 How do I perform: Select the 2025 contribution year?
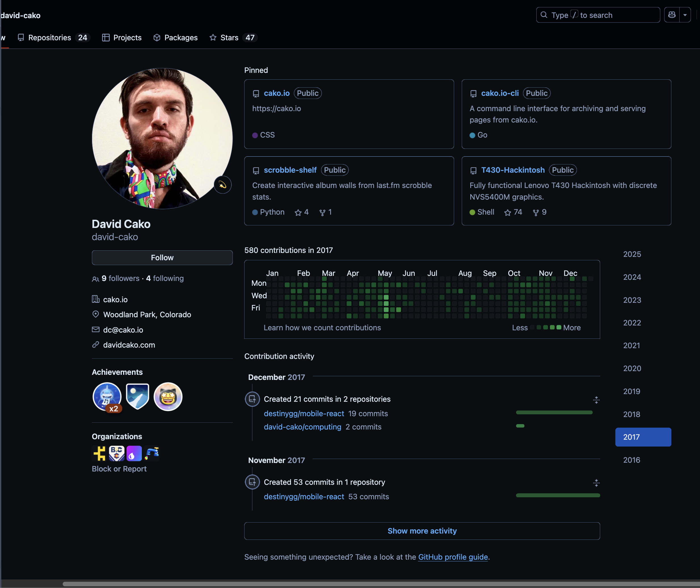tap(643, 254)
